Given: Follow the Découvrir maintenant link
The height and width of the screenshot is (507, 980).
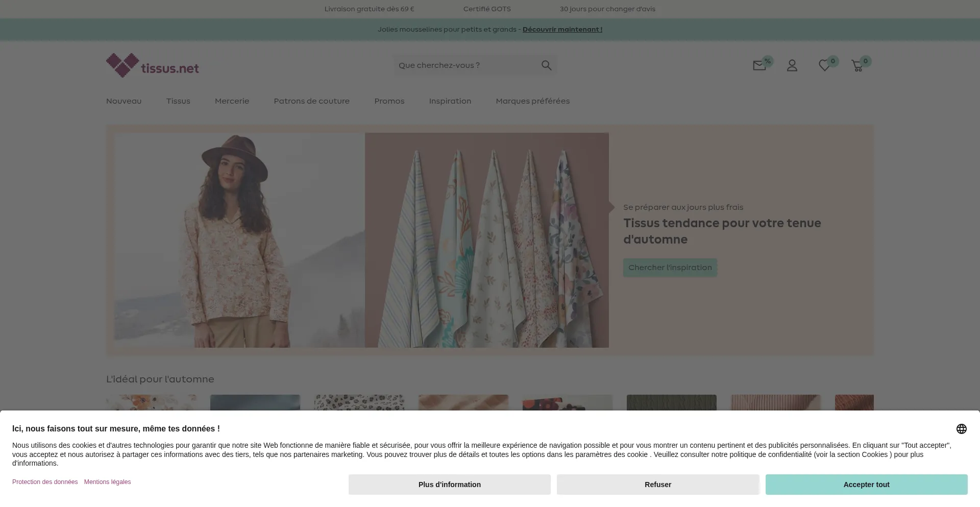Looking at the screenshot, I should click(562, 30).
